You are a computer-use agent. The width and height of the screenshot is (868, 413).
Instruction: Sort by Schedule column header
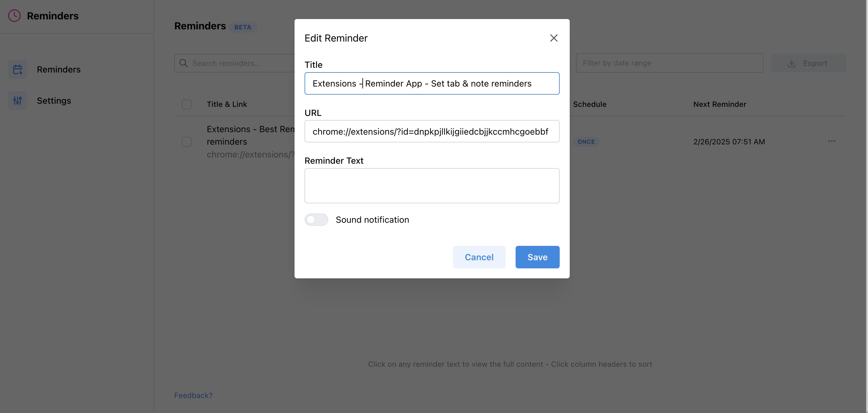(590, 104)
